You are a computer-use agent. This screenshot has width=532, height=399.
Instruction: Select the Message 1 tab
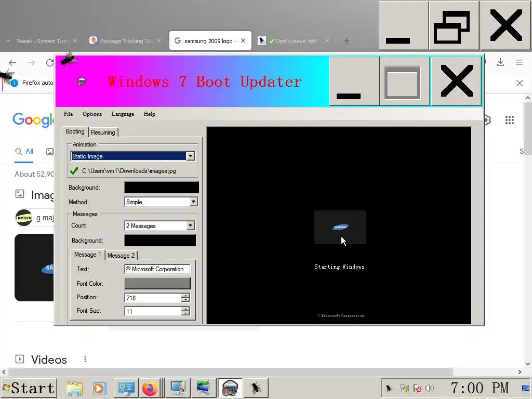click(87, 255)
